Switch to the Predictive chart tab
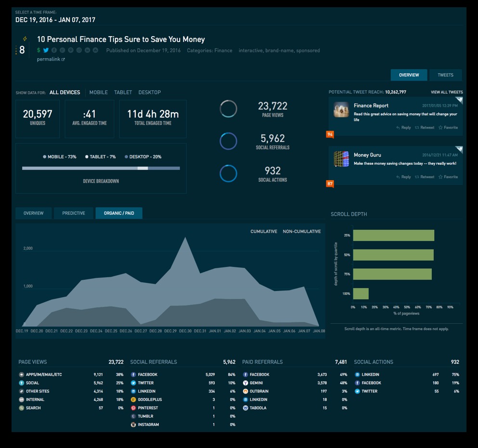Screen dimensions: 478x448 pyautogui.click(x=74, y=213)
